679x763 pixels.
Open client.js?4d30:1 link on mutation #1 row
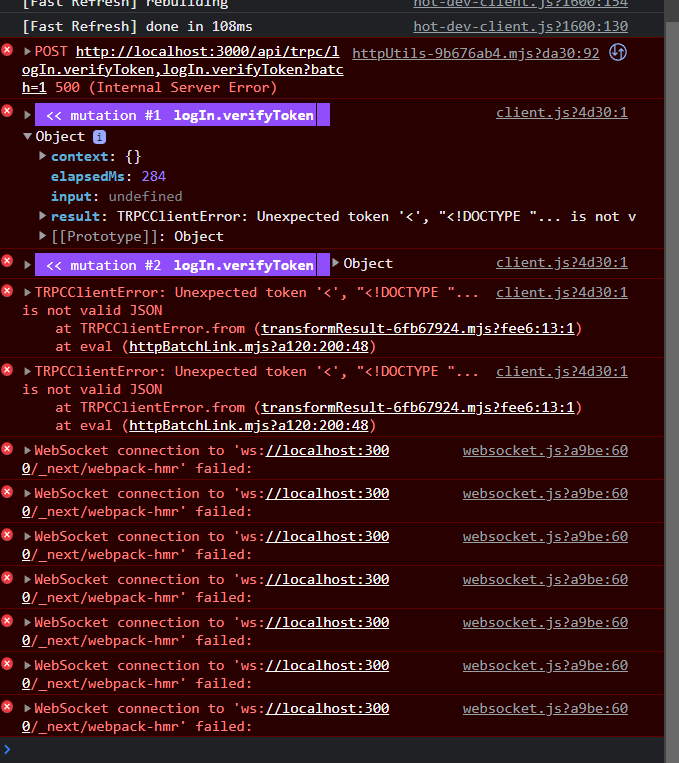click(562, 112)
